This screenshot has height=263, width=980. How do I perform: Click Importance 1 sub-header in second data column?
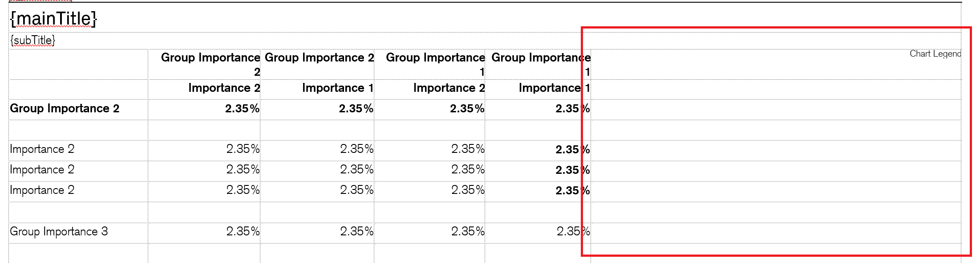(337, 88)
